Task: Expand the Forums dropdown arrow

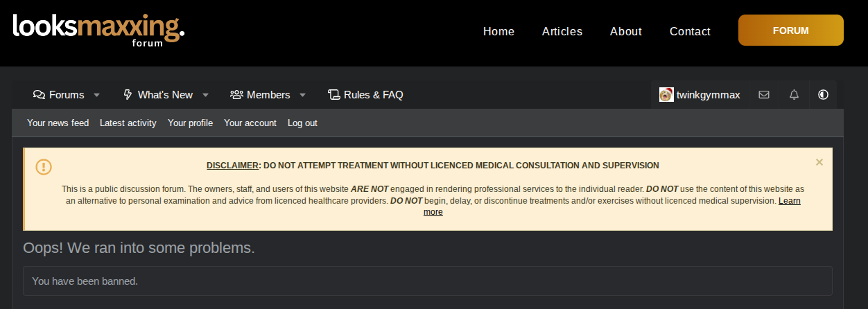Action: (97, 95)
